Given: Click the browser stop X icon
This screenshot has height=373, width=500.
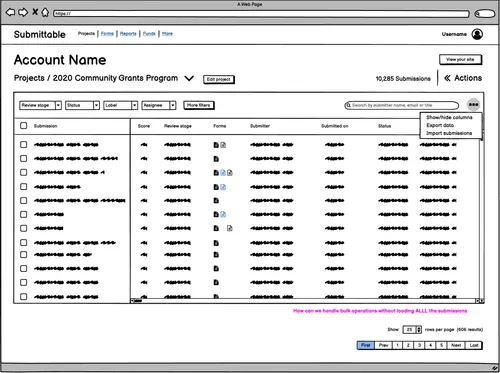Looking at the screenshot, I should pyautogui.click(x=35, y=12).
